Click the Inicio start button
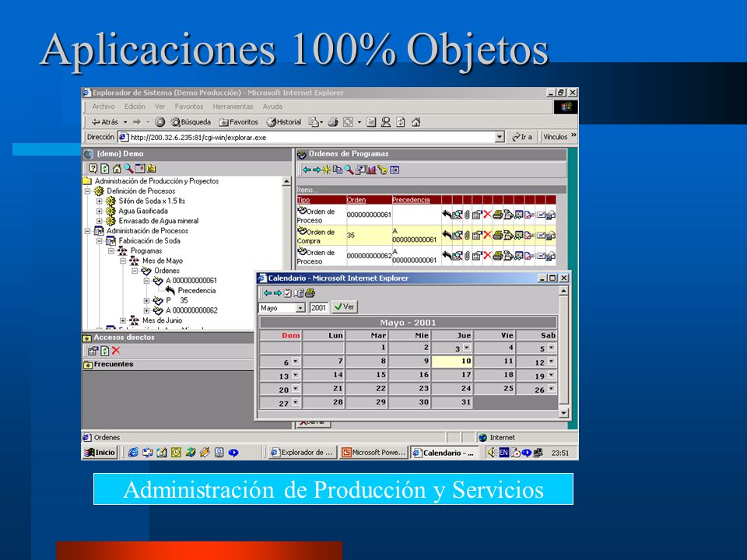This screenshot has width=747, height=560. click(100, 453)
